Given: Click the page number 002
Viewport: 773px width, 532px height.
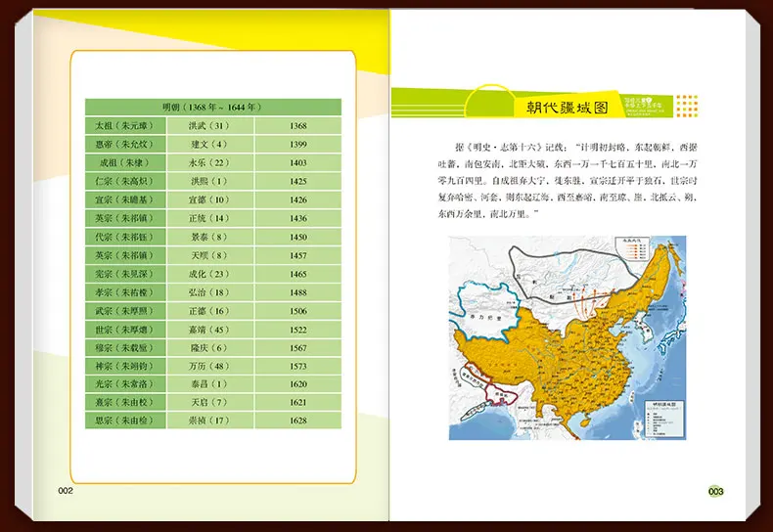Looking at the screenshot, I should (x=66, y=491).
